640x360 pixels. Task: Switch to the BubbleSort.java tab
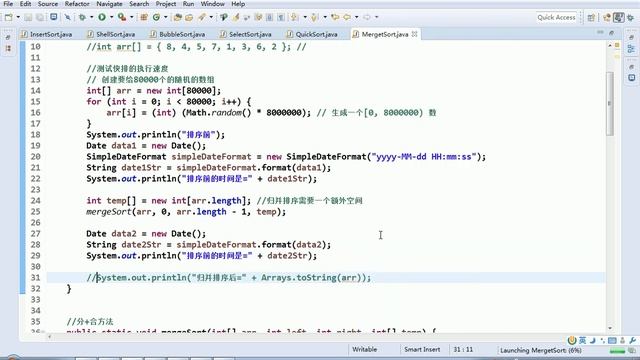[x=178, y=34]
